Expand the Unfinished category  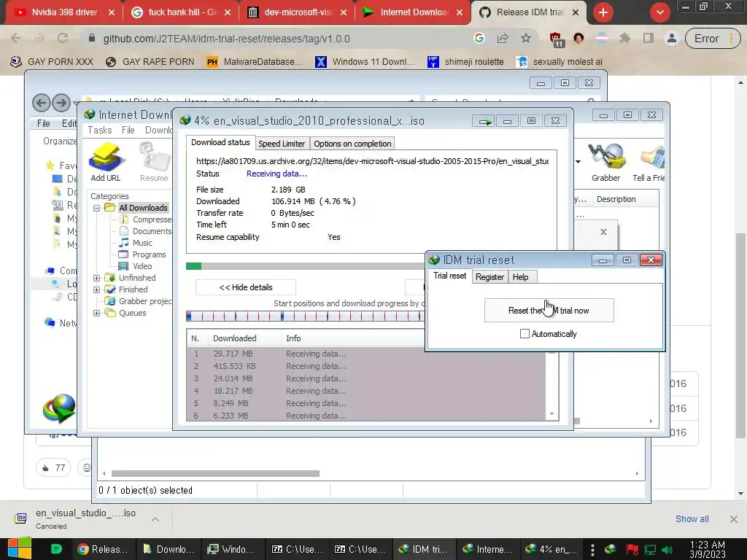coord(97,278)
